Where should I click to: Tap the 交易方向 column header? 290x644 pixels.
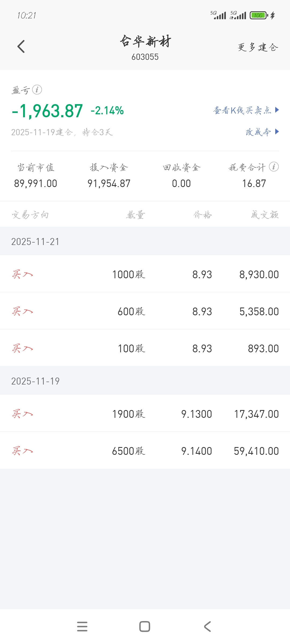coord(30,215)
